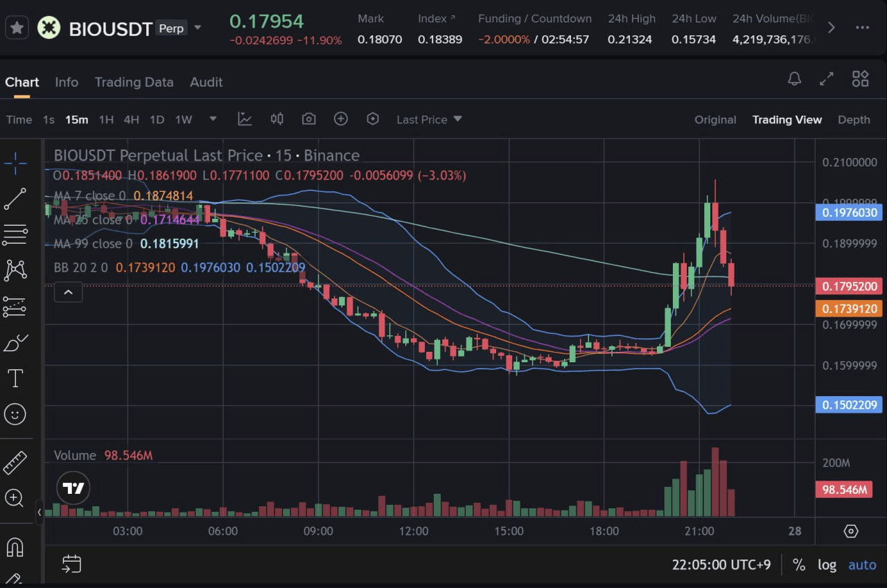Open the three-dot more options menu
887x588 pixels.
click(862, 28)
